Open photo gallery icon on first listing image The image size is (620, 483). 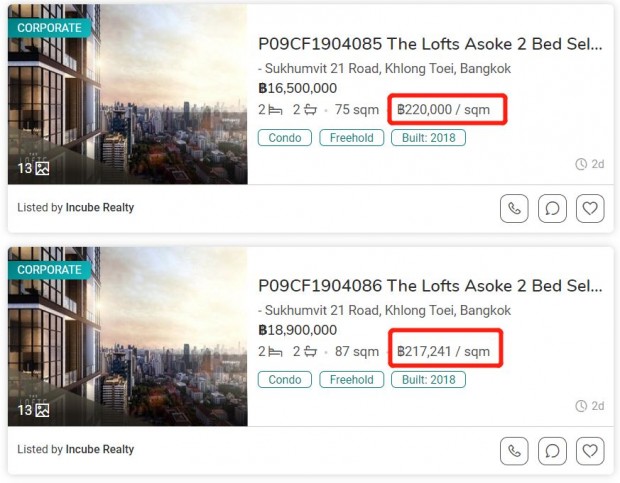point(42,169)
